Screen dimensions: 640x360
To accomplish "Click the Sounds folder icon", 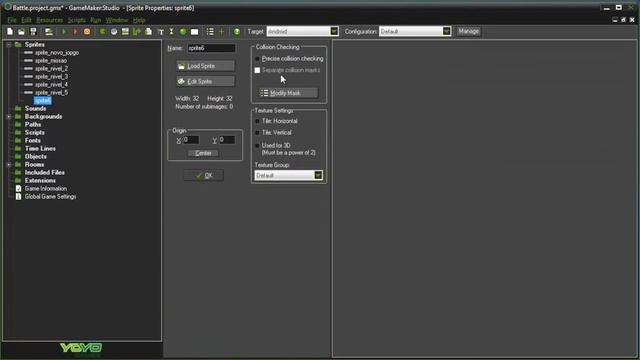I will pyautogui.click(x=18, y=109).
